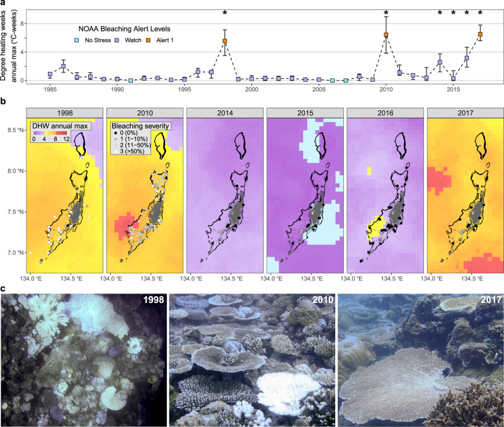The height and width of the screenshot is (427, 504).
Task: Select the 2015 map panel header
Action: [305, 113]
